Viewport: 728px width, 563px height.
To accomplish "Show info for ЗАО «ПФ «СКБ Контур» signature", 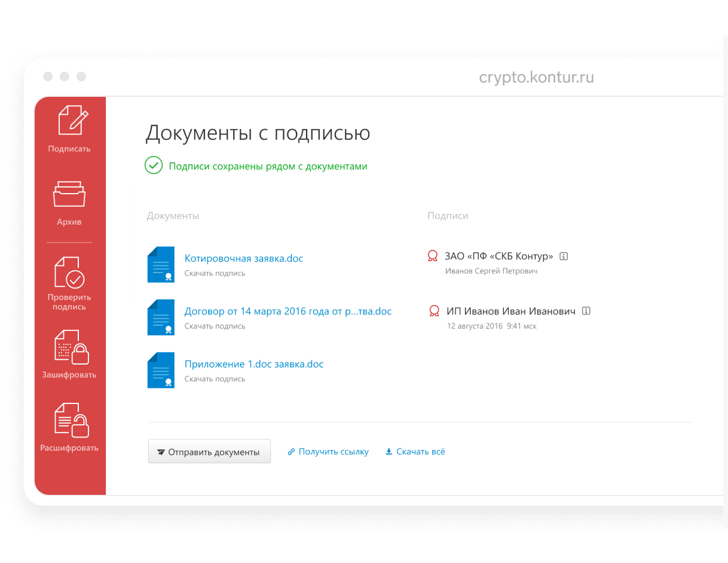I will [x=563, y=256].
